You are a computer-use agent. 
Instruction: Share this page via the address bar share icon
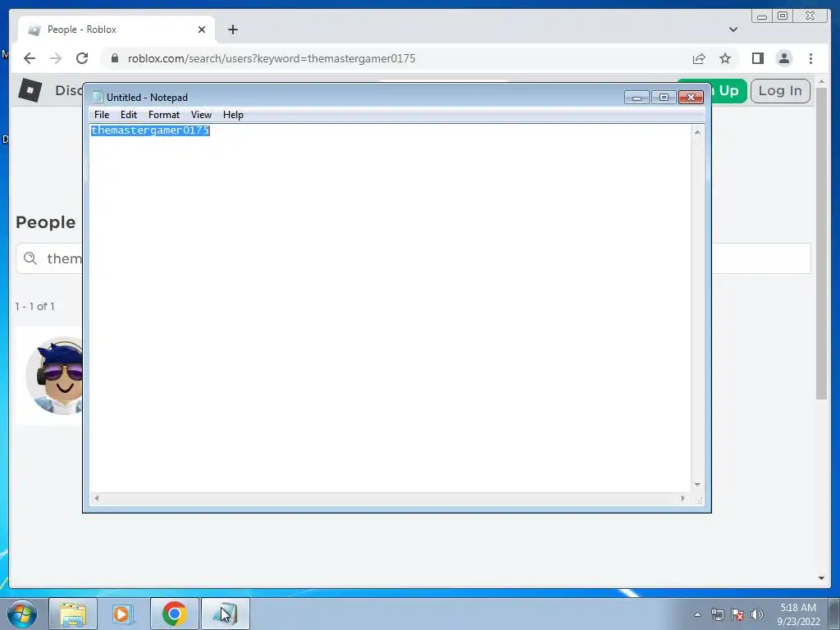coord(699,58)
